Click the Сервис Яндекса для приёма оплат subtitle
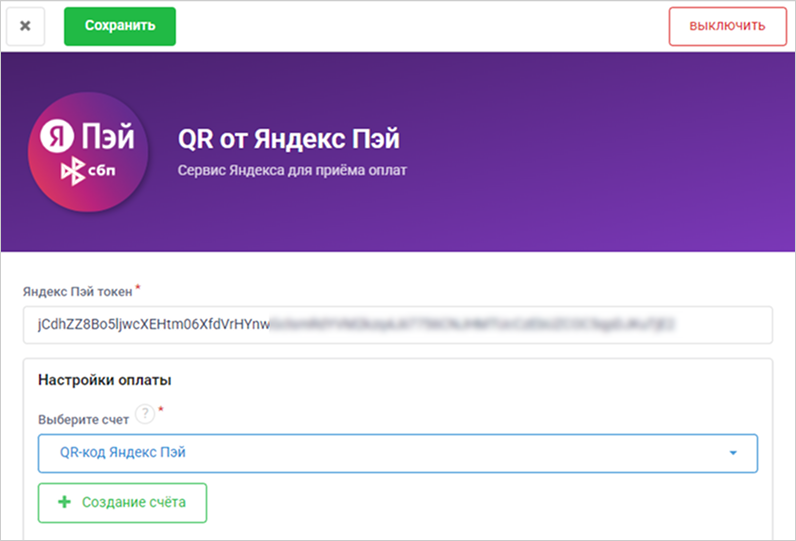The width and height of the screenshot is (796, 541). 292,171
